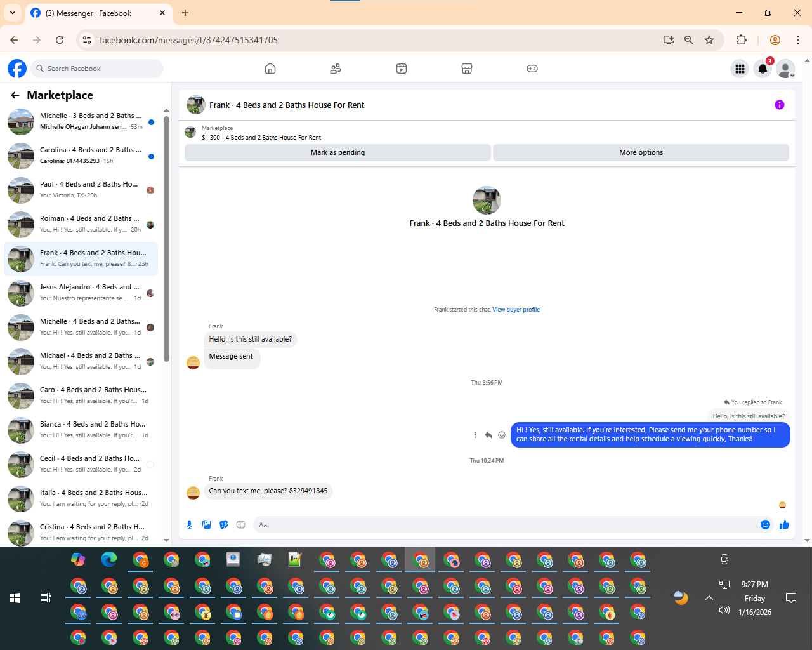The image size is (812, 650).
Task: Attach a photo using the image icon
Action: [x=206, y=524]
